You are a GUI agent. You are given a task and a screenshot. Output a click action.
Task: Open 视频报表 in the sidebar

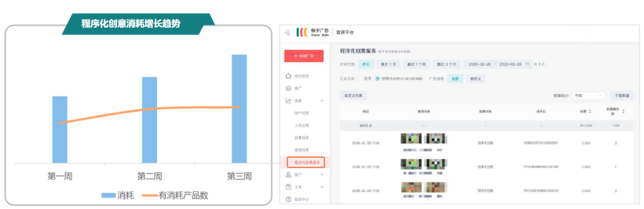coord(302,150)
